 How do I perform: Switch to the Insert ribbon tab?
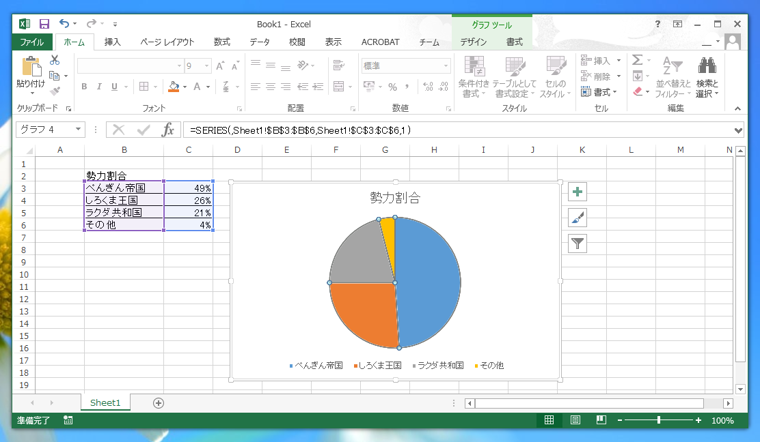[x=112, y=42]
